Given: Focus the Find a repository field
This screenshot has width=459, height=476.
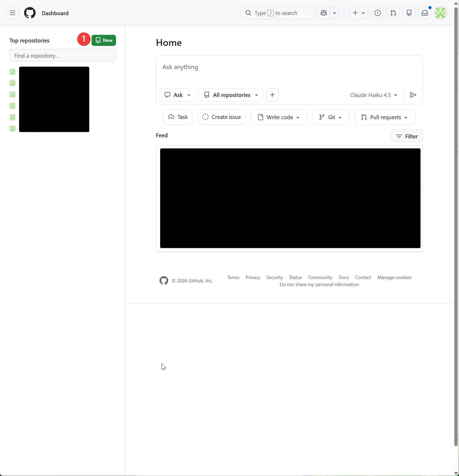Looking at the screenshot, I should [x=63, y=55].
